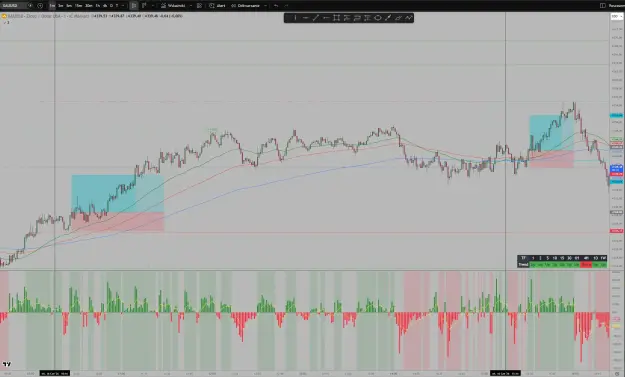Create an Alert from top toolbar
The height and width of the screenshot is (377, 625).
[x=218, y=6]
